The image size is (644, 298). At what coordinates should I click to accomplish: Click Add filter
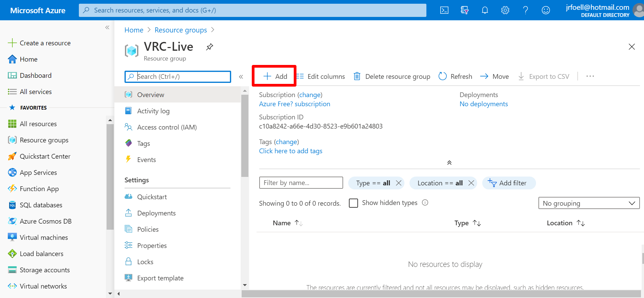coord(509,183)
